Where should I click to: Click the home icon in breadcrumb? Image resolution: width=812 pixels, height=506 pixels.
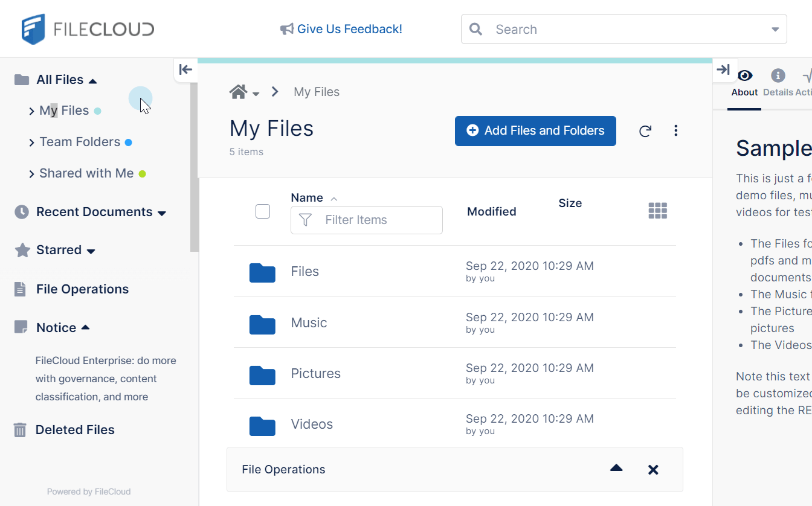click(x=238, y=92)
